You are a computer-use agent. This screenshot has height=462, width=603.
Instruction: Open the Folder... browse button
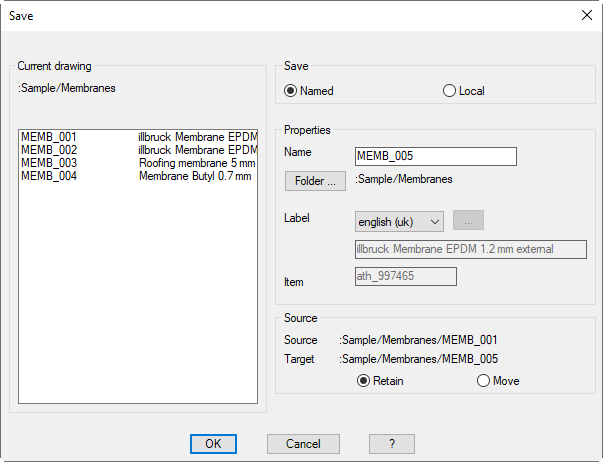(315, 181)
